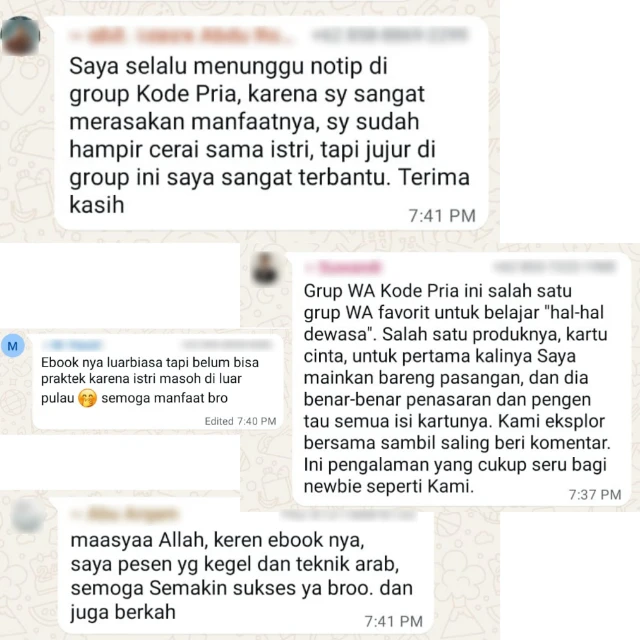The height and width of the screenshot is (640, 640).
Task: Tap the 7:41 PM timestamp on top message
Action: [x=442, y=216]
